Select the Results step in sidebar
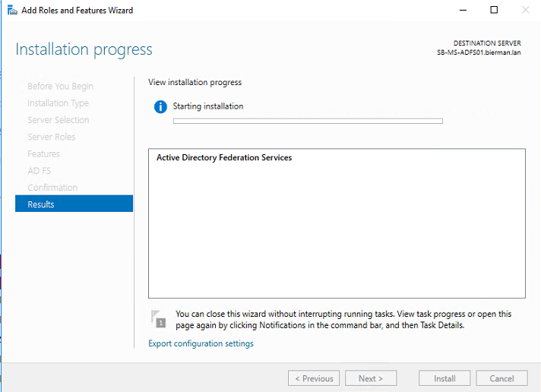Image resolution: width=541 pixels, height=392 pixels. tap(74, 204)
